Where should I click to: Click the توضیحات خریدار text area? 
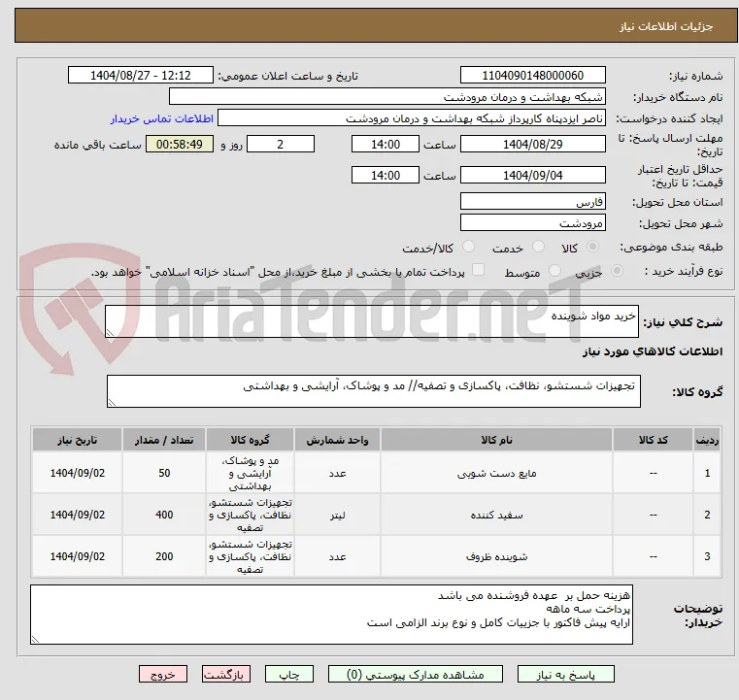click(331, 615)
